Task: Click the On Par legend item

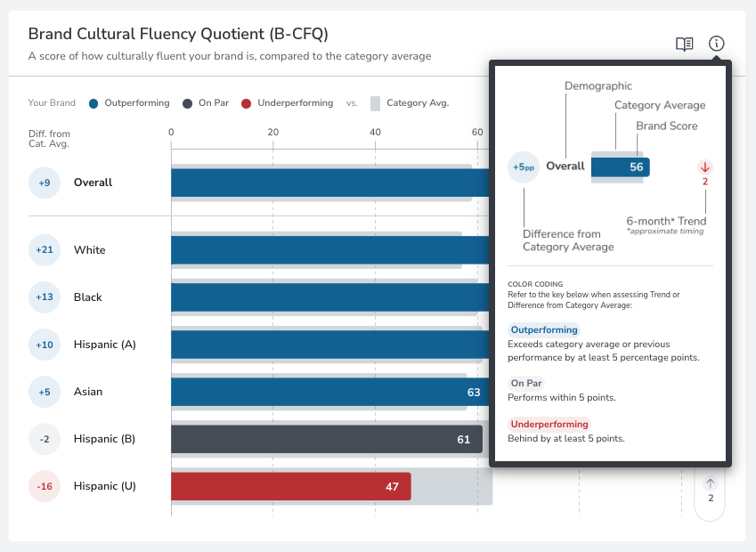Action: [206, 103]
